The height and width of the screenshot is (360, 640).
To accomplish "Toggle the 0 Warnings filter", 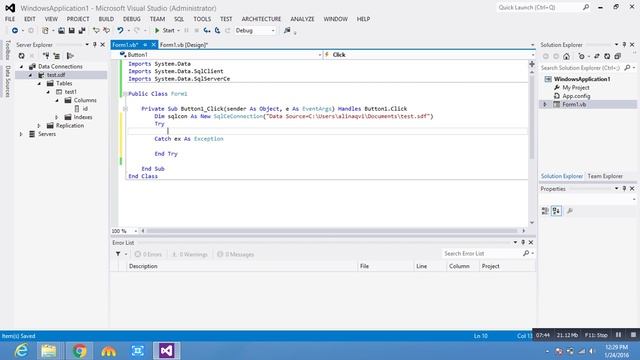I will [x=190, y=254].
